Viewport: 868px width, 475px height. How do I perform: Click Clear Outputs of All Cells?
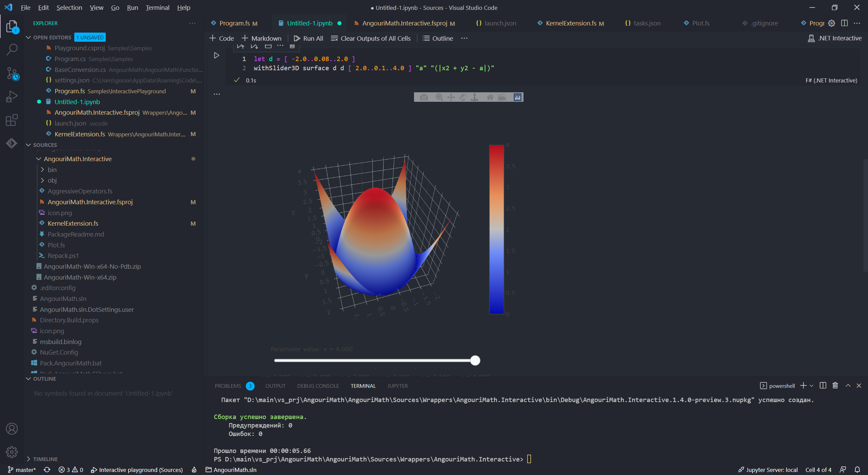(371, 38)
